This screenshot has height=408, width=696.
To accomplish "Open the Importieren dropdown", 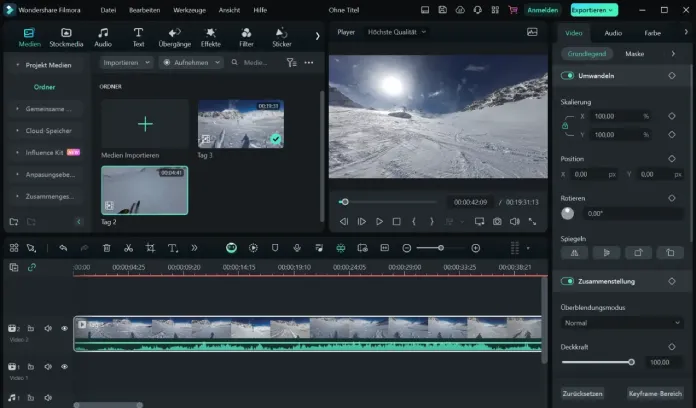I will pyautogui.click(x=126, y=63).
